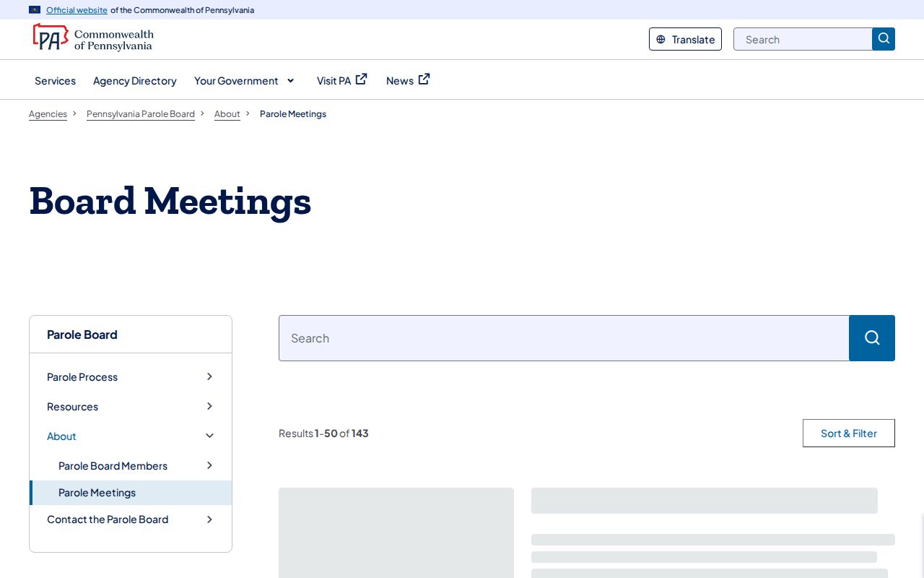The image size is (924, 578).
Task: Click the Parole Meetings breadcrumb text
Action: (293, 114)
